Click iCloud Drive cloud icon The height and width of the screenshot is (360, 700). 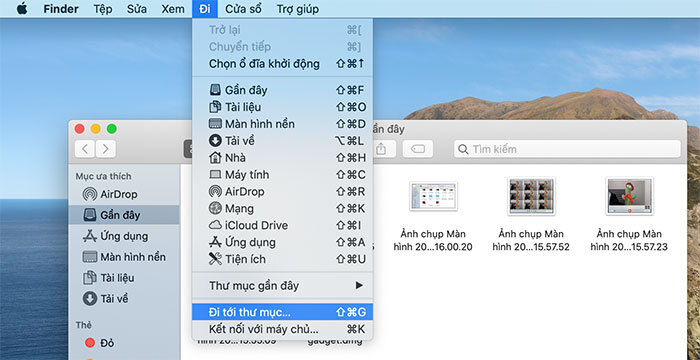coord(215,226)
